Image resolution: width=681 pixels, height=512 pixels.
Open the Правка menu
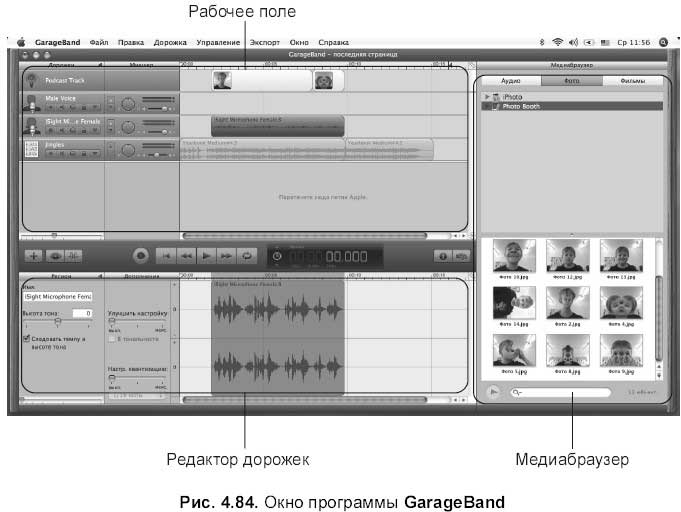[x=131, y=42]
